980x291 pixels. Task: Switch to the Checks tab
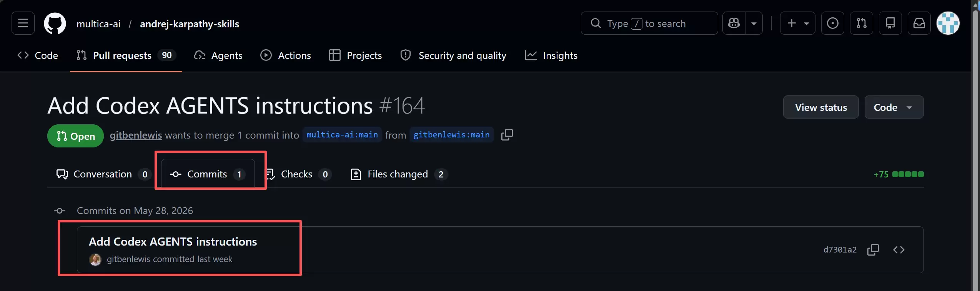(298, 174)
